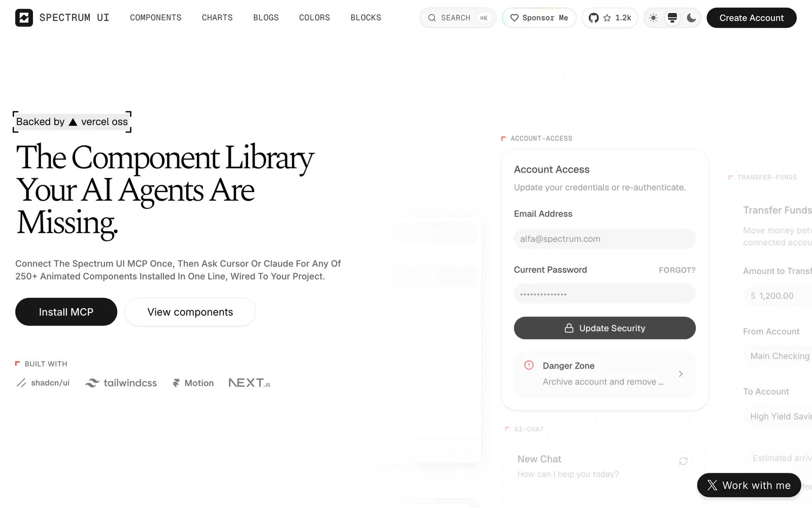Click the View components button
Image resolution: width=812 pixels, height=508 pixels.
click(190, 312)
